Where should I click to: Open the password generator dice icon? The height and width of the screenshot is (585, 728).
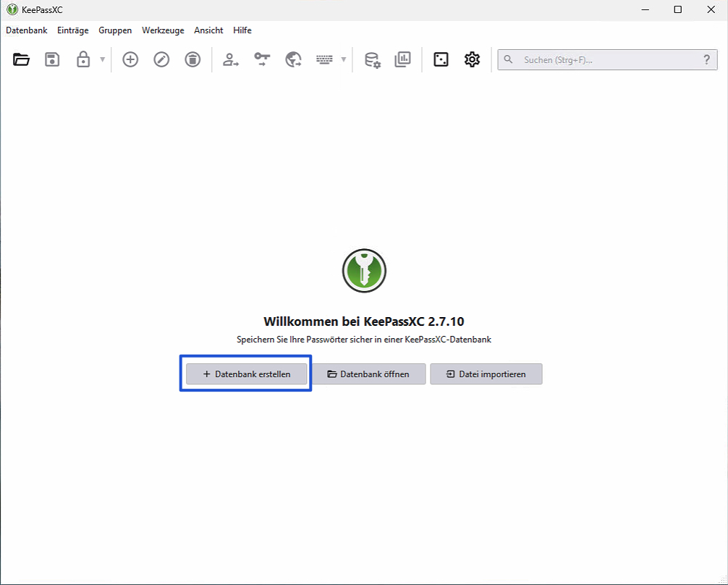[441, 59]
